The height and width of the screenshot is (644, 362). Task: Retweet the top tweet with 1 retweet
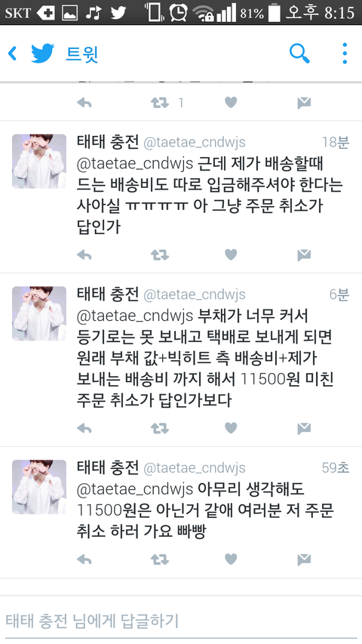(160, 103)
